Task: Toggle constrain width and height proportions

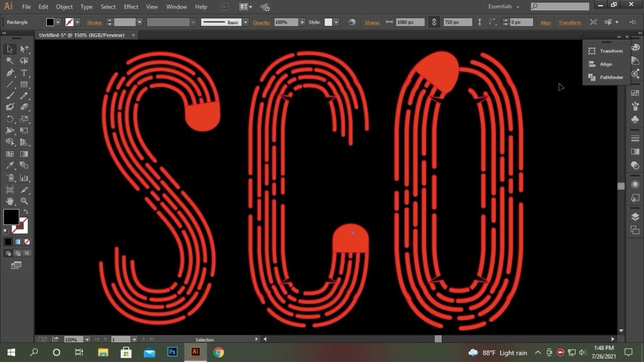Action: coord(434,22)
